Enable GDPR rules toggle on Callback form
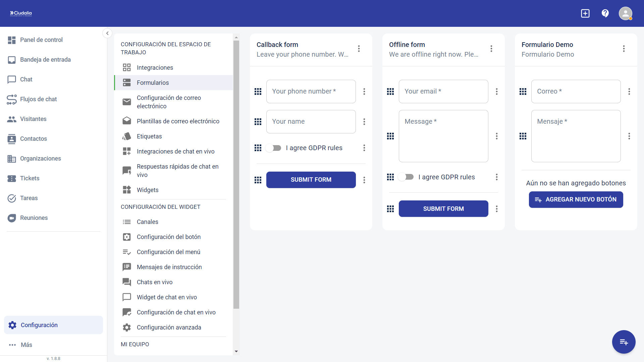The height and width of the screenshot is (362, 644). 273,148
